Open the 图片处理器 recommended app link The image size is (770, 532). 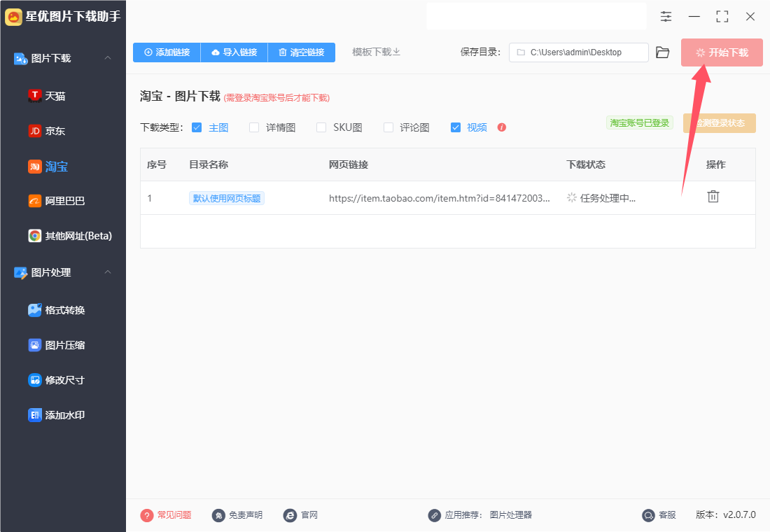511,514
